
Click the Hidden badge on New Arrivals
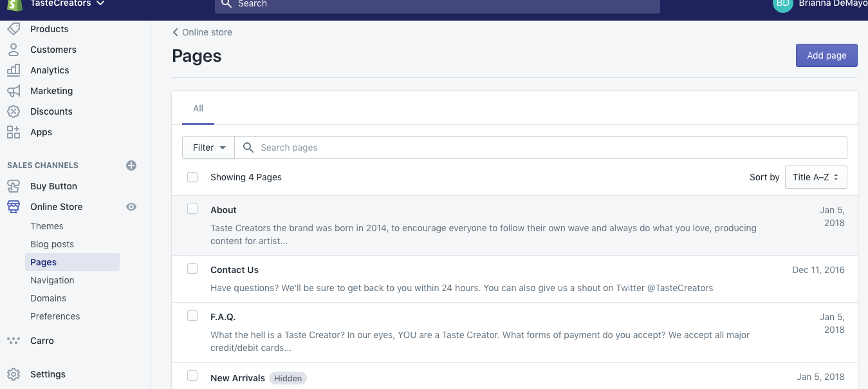click(288, 378)
